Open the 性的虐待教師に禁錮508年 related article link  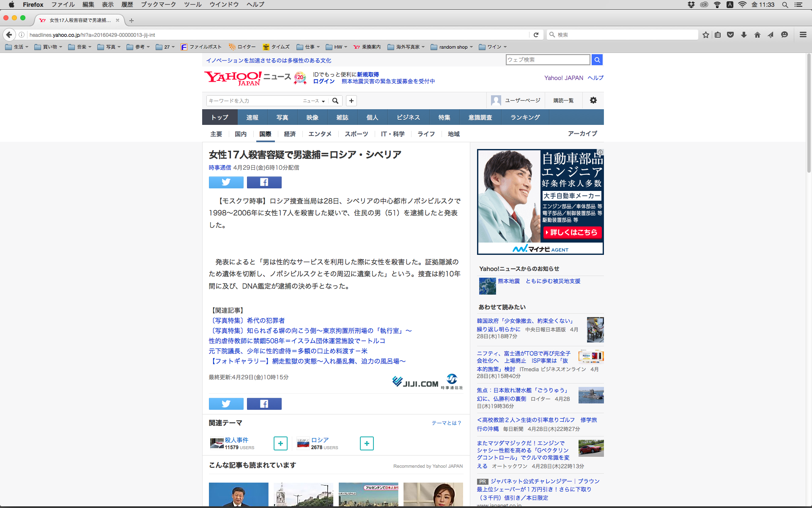296,341
